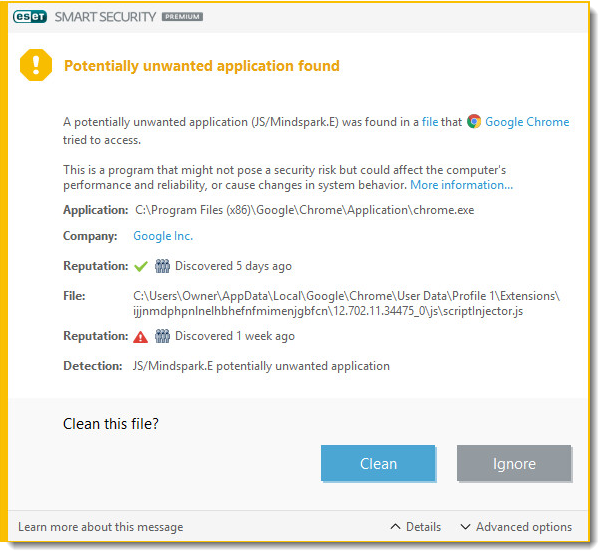Open the Google Inc. company link

(x=163, y=236)
